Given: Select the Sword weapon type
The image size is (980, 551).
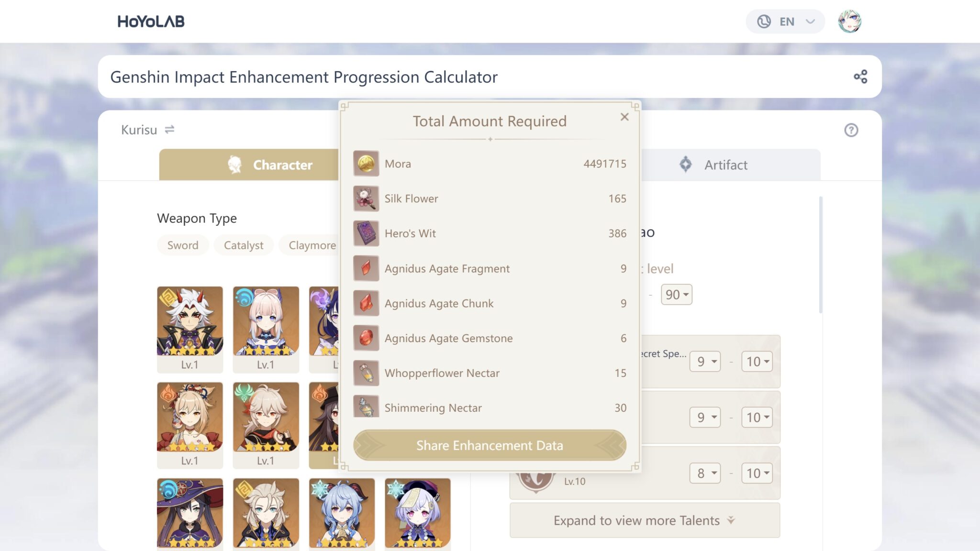Looking at the screenshot, I should (x=183, y=244).
